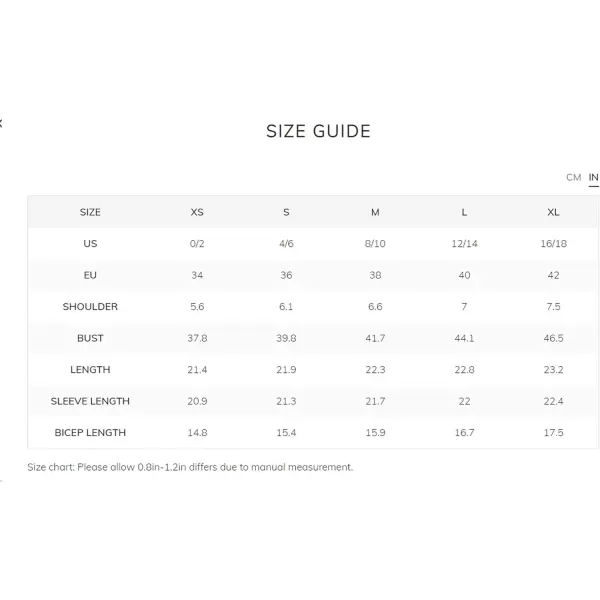Screen dimensions: 600x600
Task: Click the US row label
Action: pyautogui.click(x=90, y=244)
